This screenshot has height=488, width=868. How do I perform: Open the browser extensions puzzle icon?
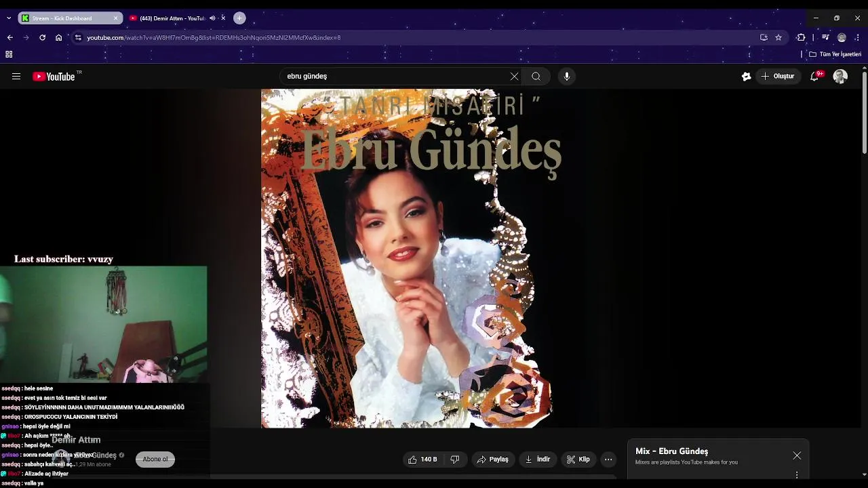tap(802, 38)
